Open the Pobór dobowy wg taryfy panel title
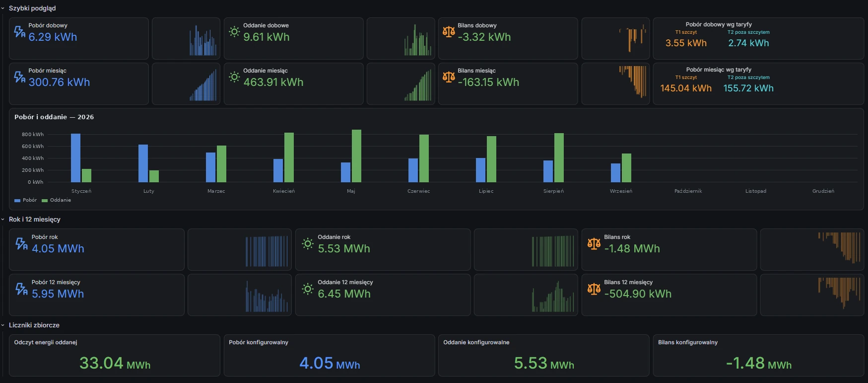 719,24
